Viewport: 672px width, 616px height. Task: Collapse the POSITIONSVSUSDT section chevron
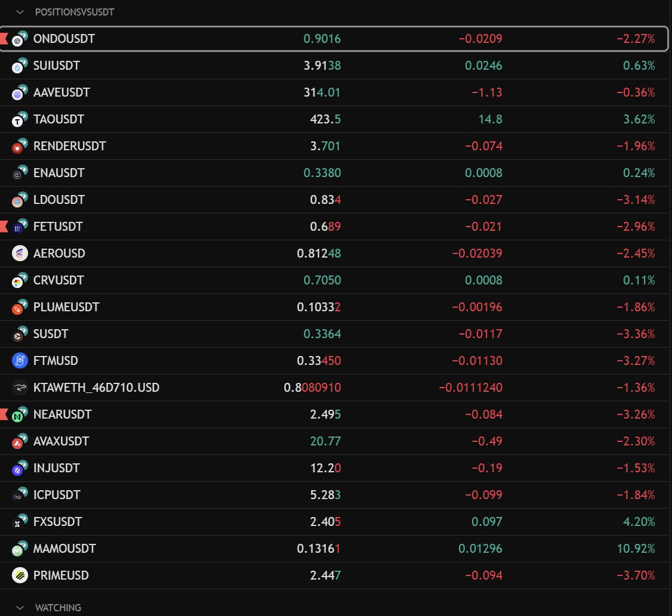pos(20,12)
